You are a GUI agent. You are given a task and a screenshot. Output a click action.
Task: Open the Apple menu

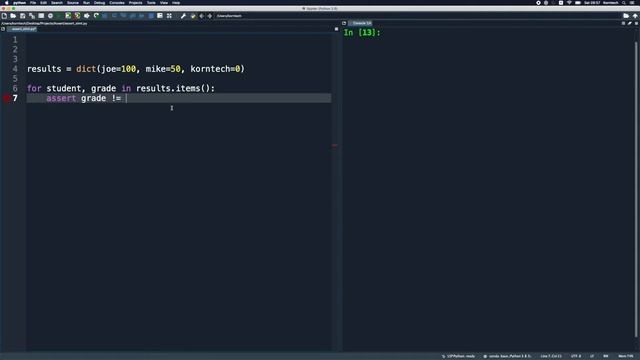(x=7, y=3)
